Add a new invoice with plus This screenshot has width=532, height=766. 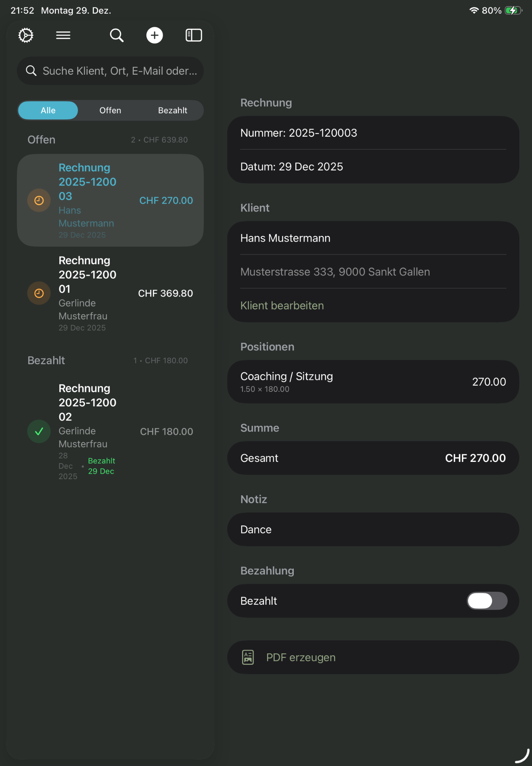click(155, 35)
